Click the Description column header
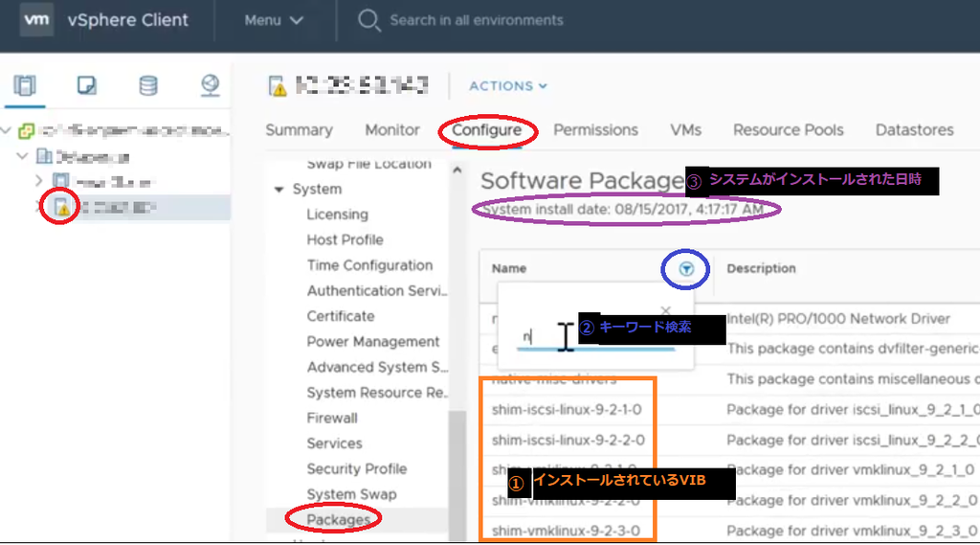980x545 pixels. coord(761,268)
